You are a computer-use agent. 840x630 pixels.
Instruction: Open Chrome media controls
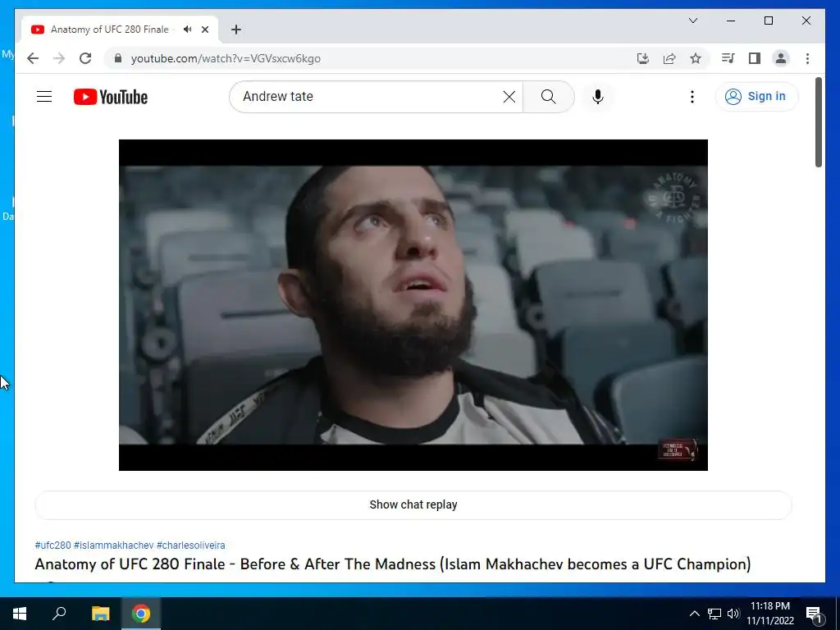tap(728, 58)
